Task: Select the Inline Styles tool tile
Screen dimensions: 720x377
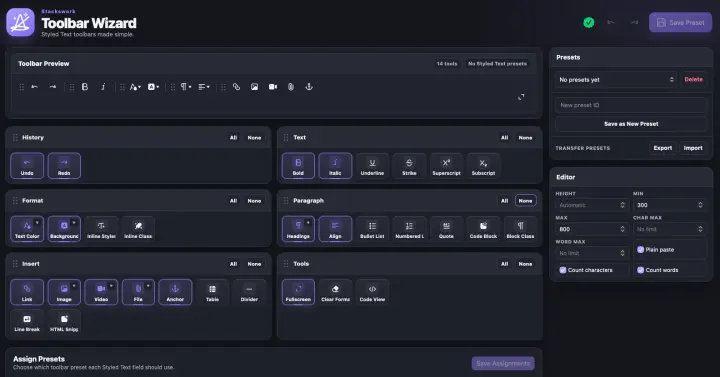Action: click(x=101, y=229)
